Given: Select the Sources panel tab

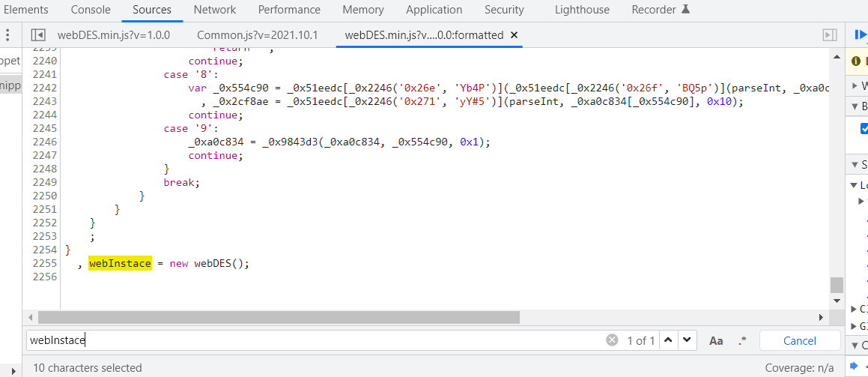Looking at the screenshot, I should point(152,10).
